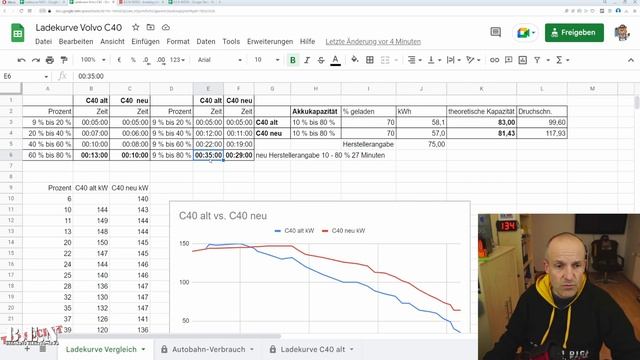Viewport: 640px width, 360px height.
Task: Open the zoom 100% dropdown
Action: click(93, 60)
